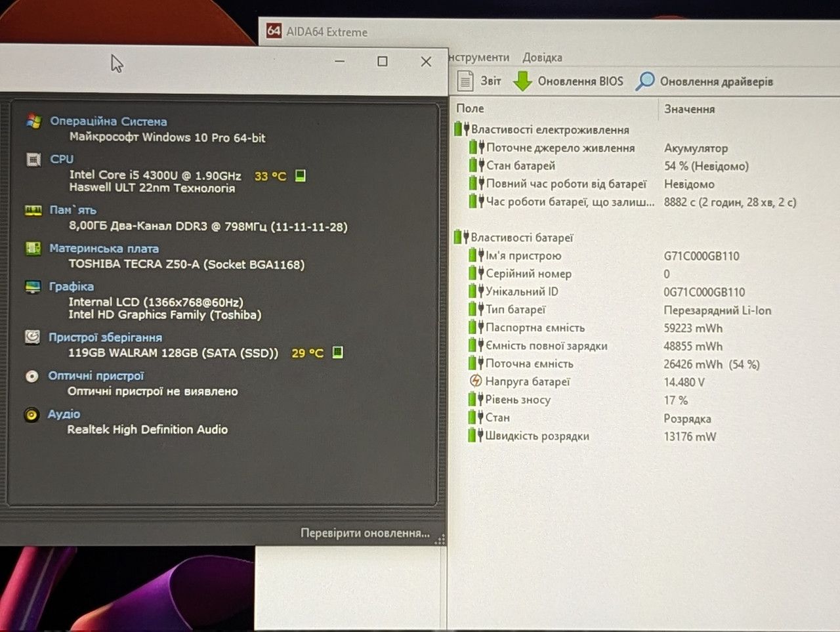Select the Час роботи батареї, що залиш... row
Screen dimensions: 840x632
click(570, 202)
